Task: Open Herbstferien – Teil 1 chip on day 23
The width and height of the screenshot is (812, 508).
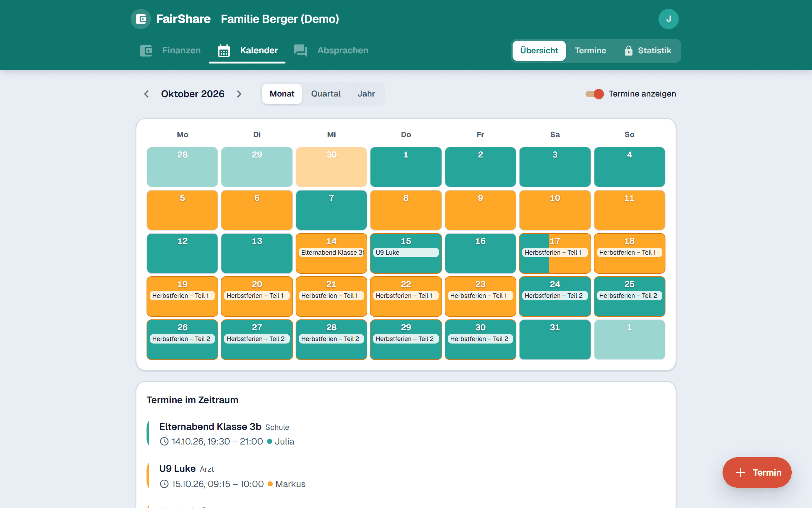Action: coord(480,296)
